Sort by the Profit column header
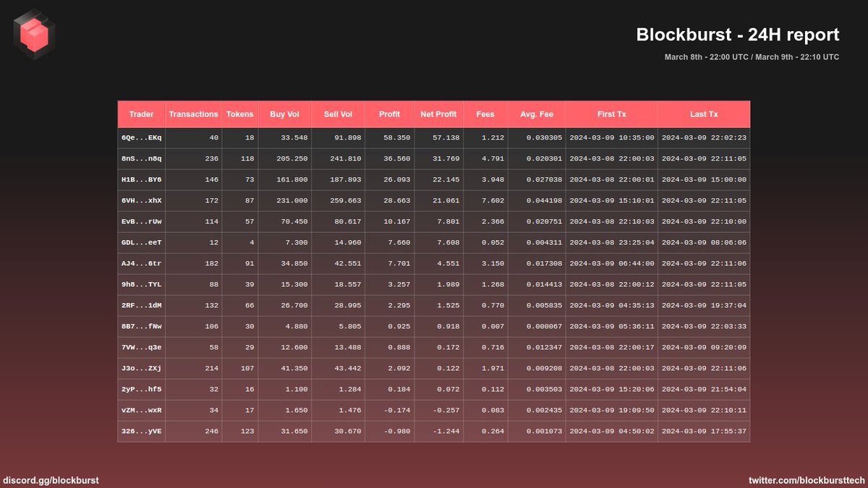This screenshot has height=488, width=868. pyautogui.click(x=389, y=114)
